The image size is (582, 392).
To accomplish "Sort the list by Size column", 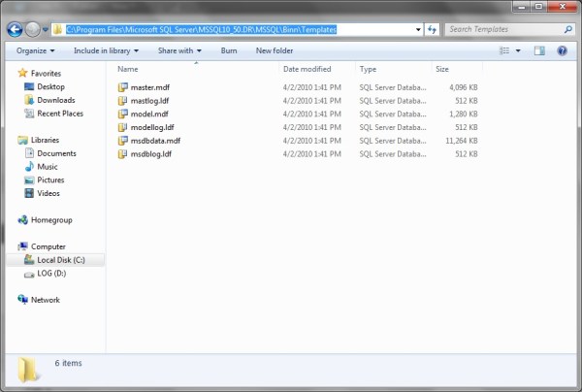I will coord(442,70).
